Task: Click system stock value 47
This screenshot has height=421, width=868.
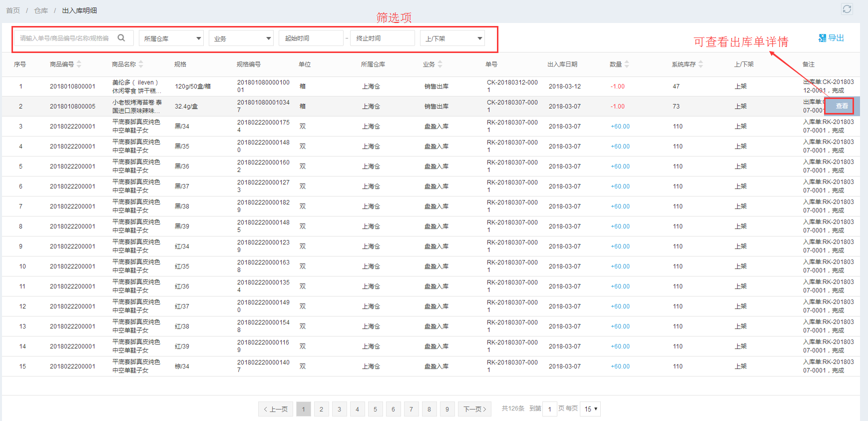Action: pyautogui.click(x=676, y=86)
